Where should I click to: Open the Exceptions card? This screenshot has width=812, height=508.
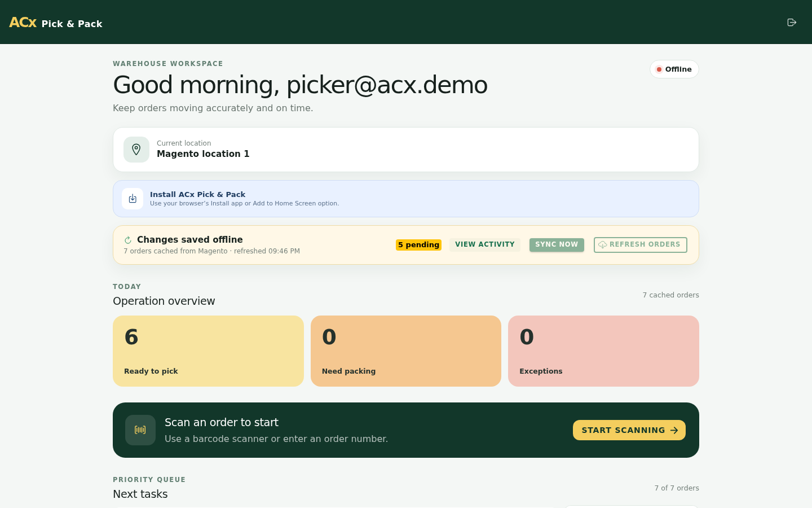pyautogui.click(x=603, y=351)
